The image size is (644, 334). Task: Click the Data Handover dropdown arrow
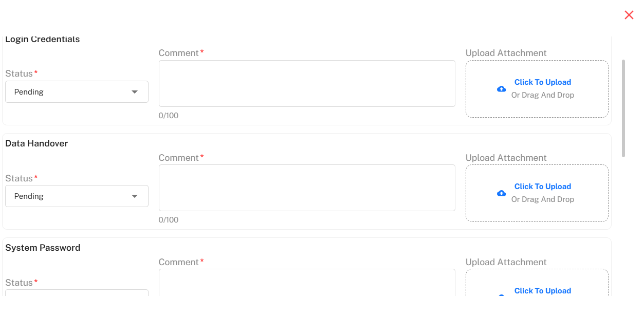click(x=135, y=196)
